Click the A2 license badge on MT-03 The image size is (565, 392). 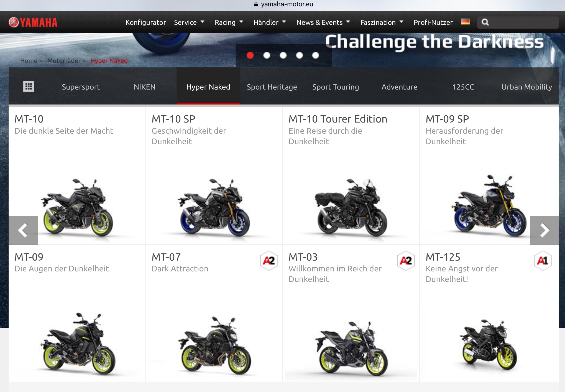[406, 261]
